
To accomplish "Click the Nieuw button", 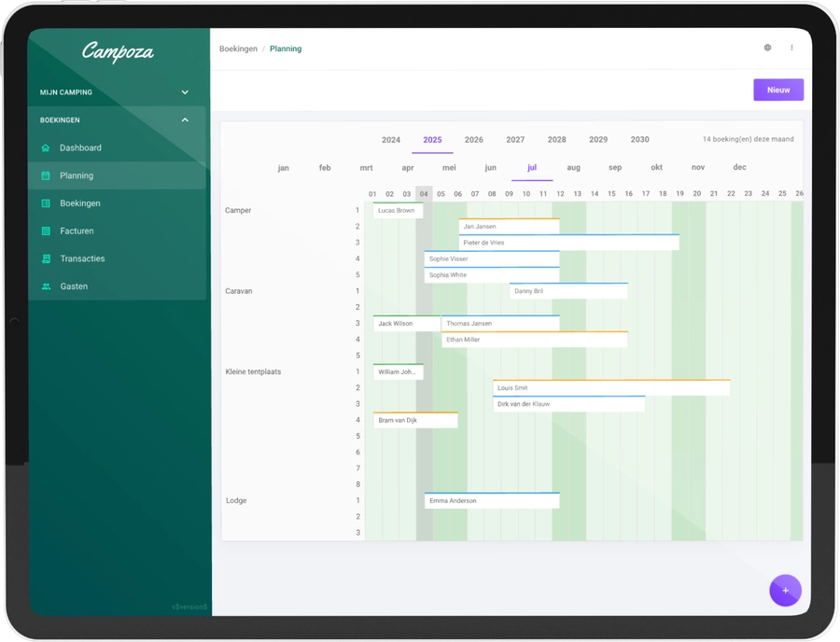I will [777, 90].
